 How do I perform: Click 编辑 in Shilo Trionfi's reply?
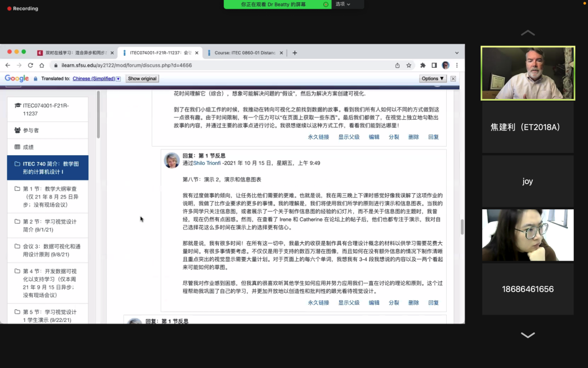pos(374,302)
